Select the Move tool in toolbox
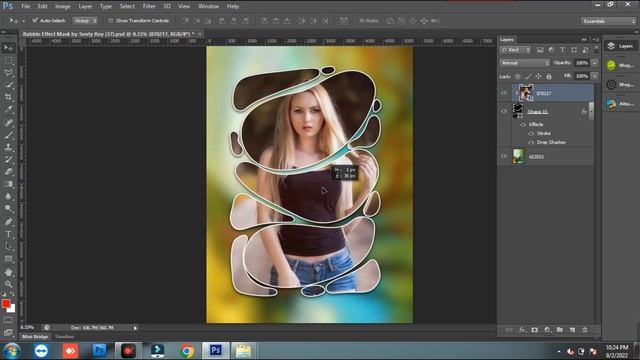 (8, 48)
